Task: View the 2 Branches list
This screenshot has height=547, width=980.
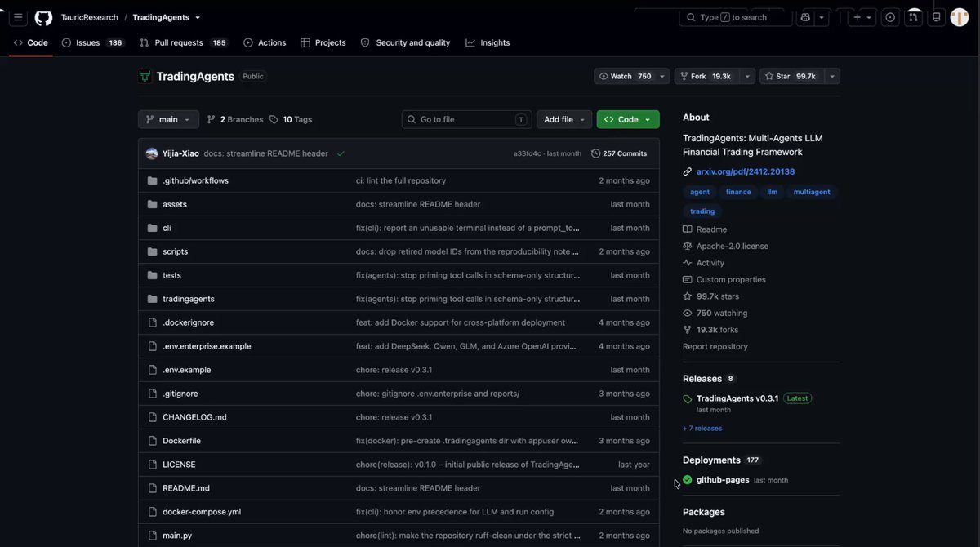Action: point(235,119)
